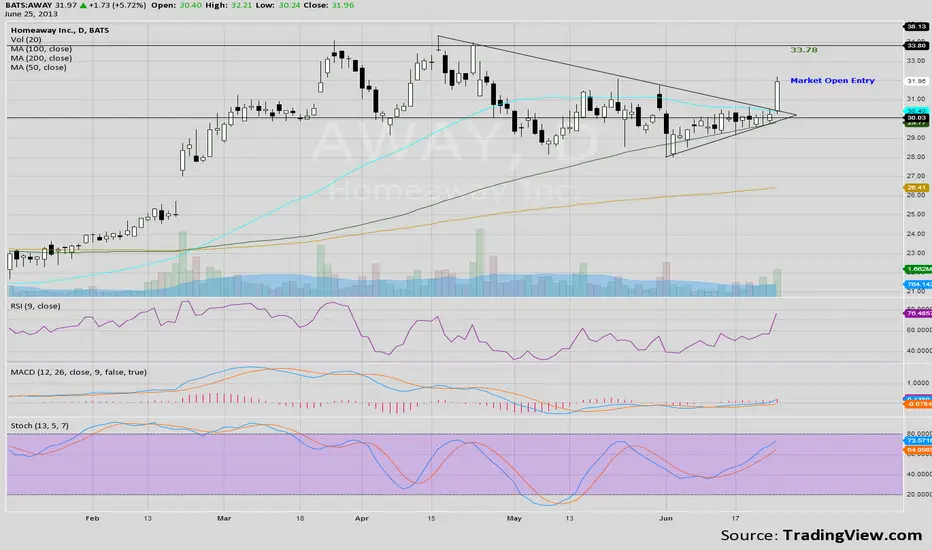Click the 29.00 price axis label
The height and width of the screenshot is (550, 932).
[916, 137]
